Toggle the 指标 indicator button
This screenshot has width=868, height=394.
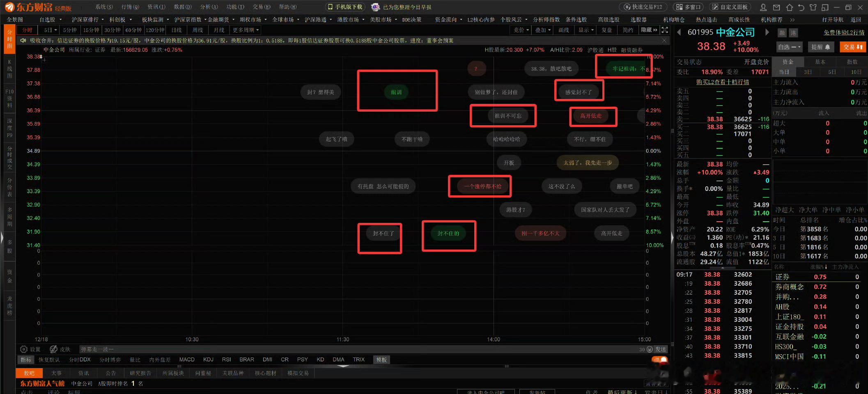[x=26, y=360]
